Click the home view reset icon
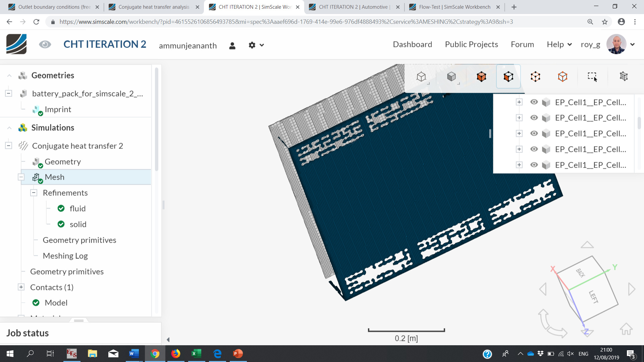Viewport: 644px width, 362px height. pyautogui.click(x=626, y=329)
